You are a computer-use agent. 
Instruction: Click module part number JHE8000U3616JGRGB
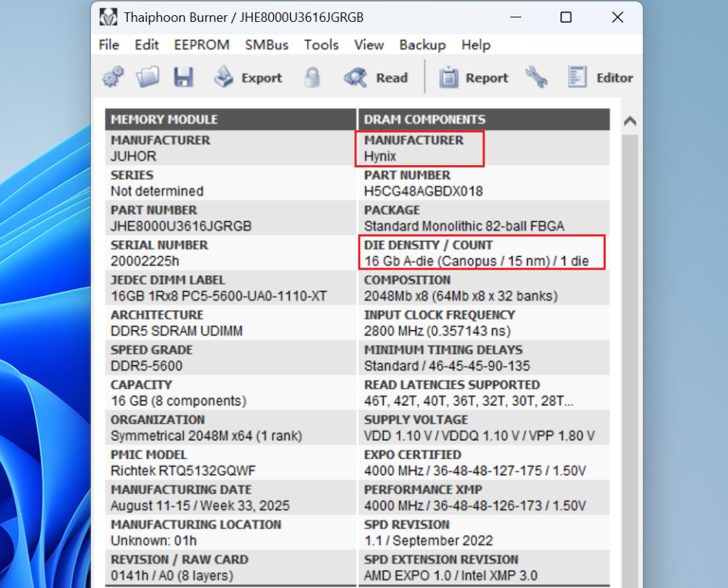point(181,226)
